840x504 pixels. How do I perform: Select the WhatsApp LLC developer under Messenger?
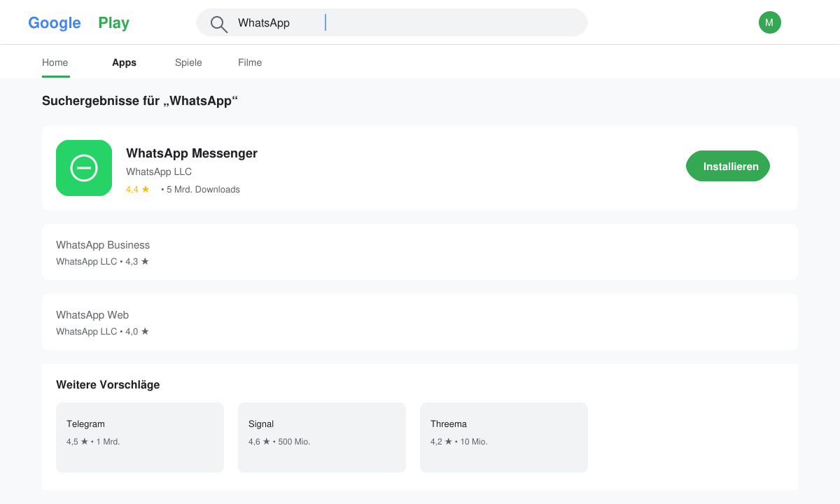point(159,171)
